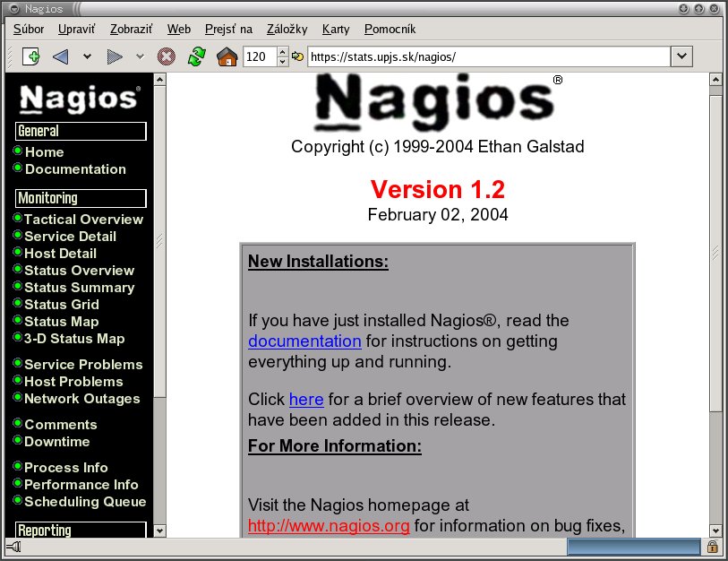Open Downtime page
Image resolution: width=728 pixels, height=561 pixels.
coord(57,442)
